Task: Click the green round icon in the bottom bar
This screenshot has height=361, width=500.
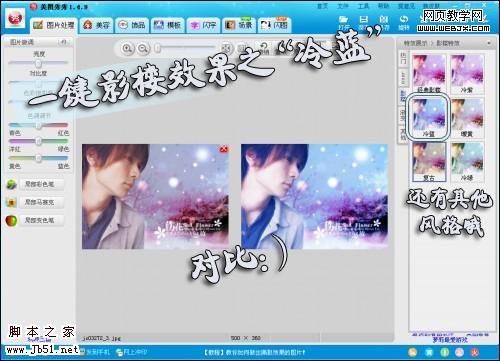Action: tap(444, 352)
